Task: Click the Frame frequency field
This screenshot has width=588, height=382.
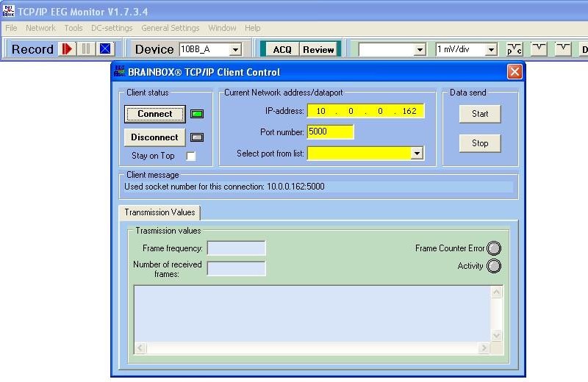Action: click(x=236, y=248)
